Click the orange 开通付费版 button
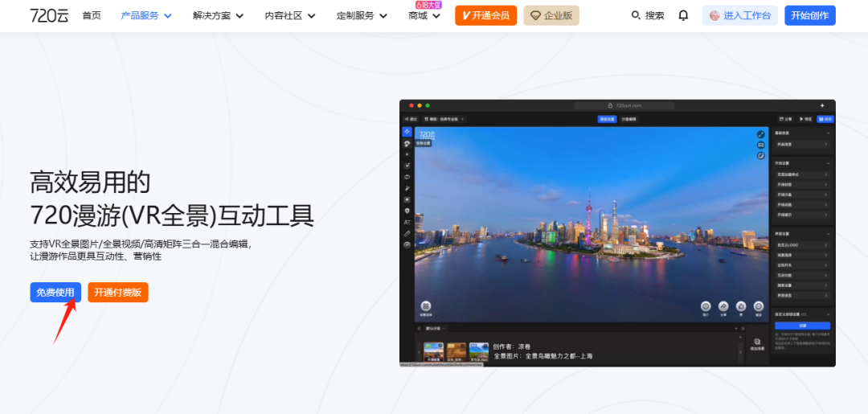The width and height of the screenshot is (868, 414). point(118,293)
